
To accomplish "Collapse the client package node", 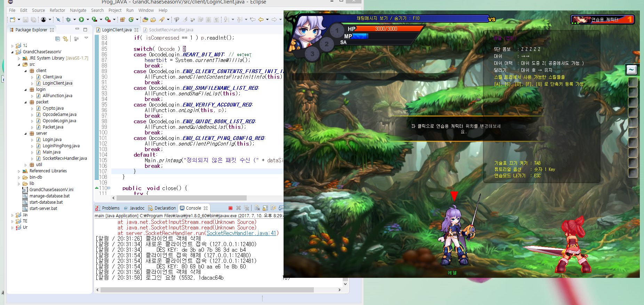I will [x=25, y=71].
